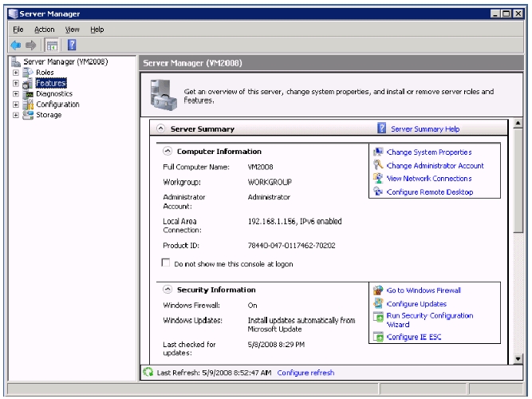Select the Diagnostics label in the tree
Viewport: 532px width, 399px height.
(54, 93)
